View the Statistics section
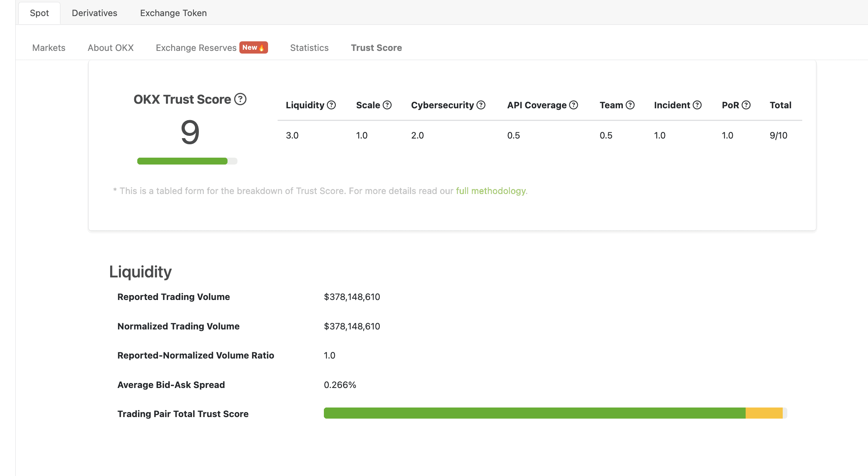The width and height of the screenshot is (868, 476). coord(309,48)
